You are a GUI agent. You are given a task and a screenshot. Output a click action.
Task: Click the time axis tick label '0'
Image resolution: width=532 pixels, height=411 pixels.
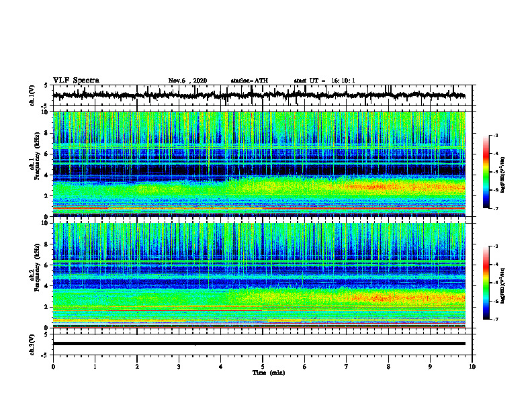click(x=53, y=367)
